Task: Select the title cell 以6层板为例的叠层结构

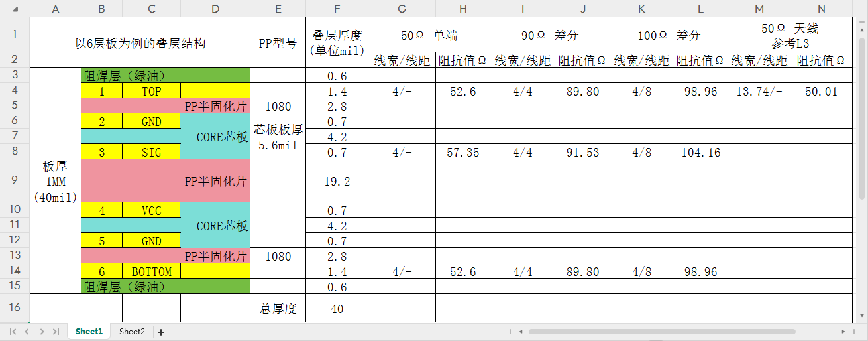Action: [x=140, y=42]
